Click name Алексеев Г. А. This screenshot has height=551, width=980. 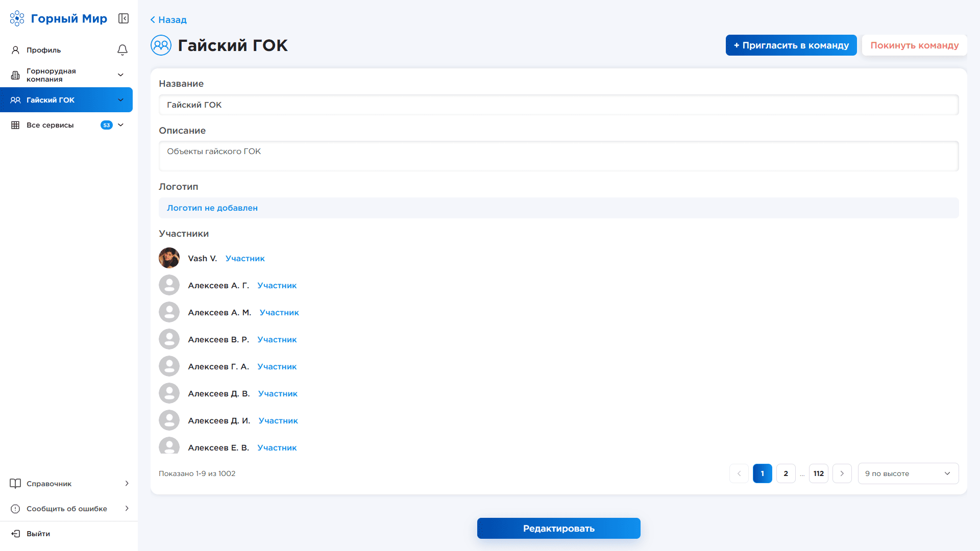pos(218,366)
